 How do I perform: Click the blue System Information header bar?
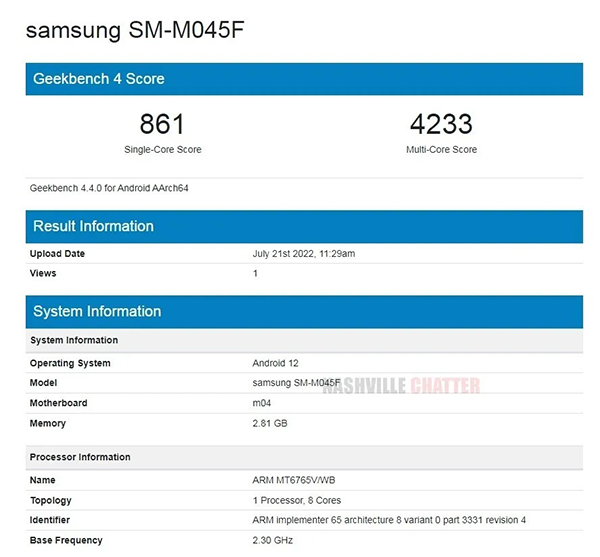pyautogui.click(x=304, y=312)
